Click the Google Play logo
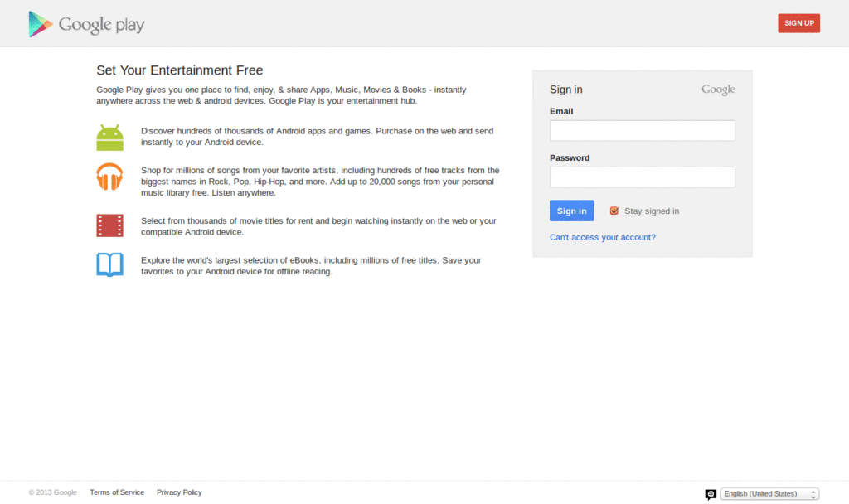This screenshot has height=504, width=849. (86, 24)
